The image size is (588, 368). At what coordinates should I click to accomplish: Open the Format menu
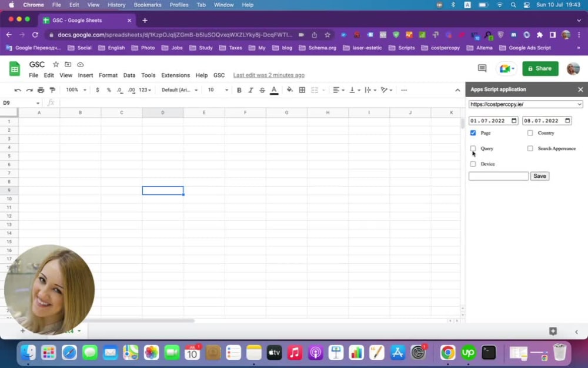coord(108,75)
